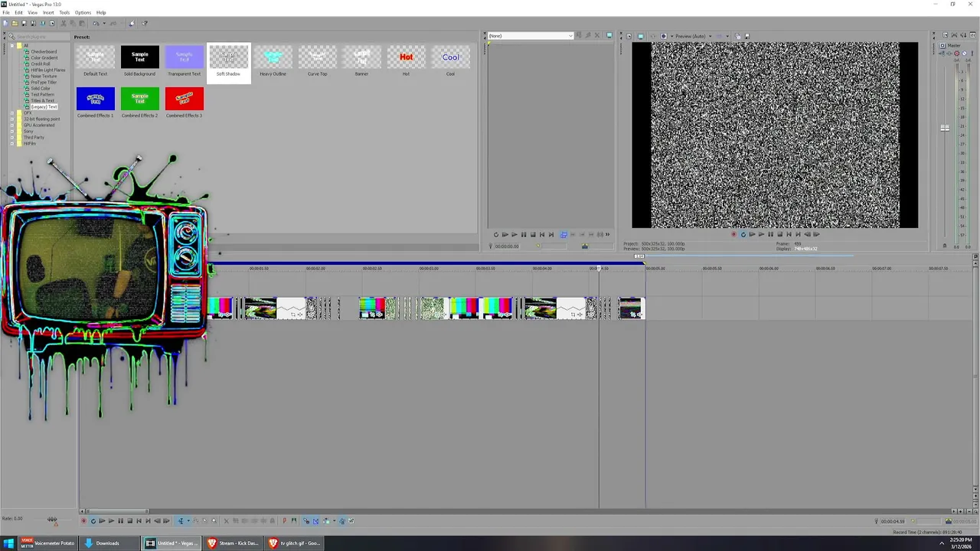Expand the Sony folder
980x551 pixels.
pos(12,132)
